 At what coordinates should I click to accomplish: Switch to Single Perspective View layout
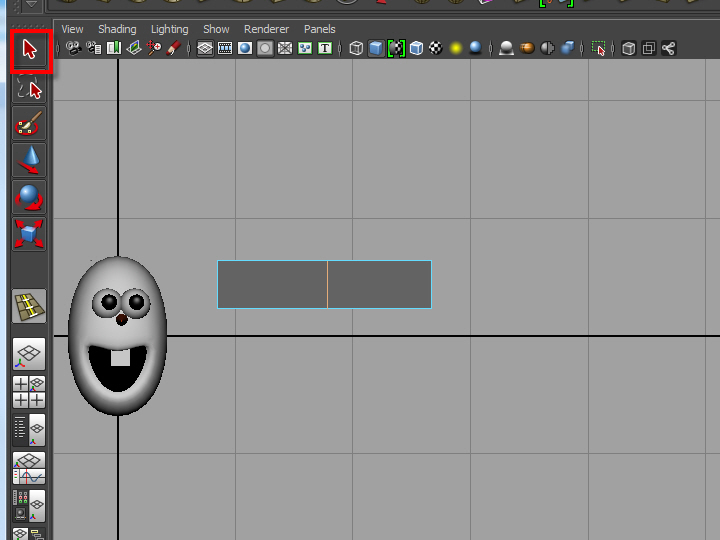[29, 354]
